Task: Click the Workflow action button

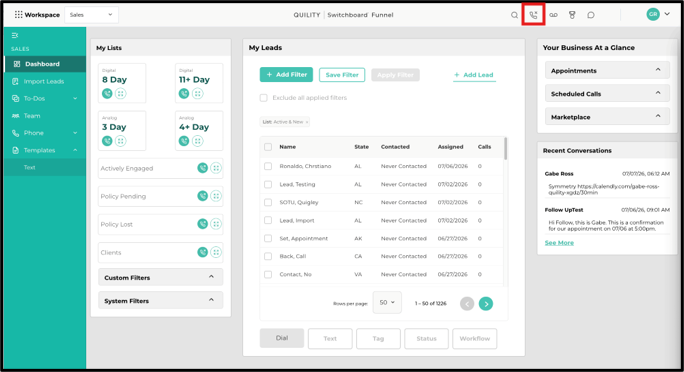Action: 475,338
